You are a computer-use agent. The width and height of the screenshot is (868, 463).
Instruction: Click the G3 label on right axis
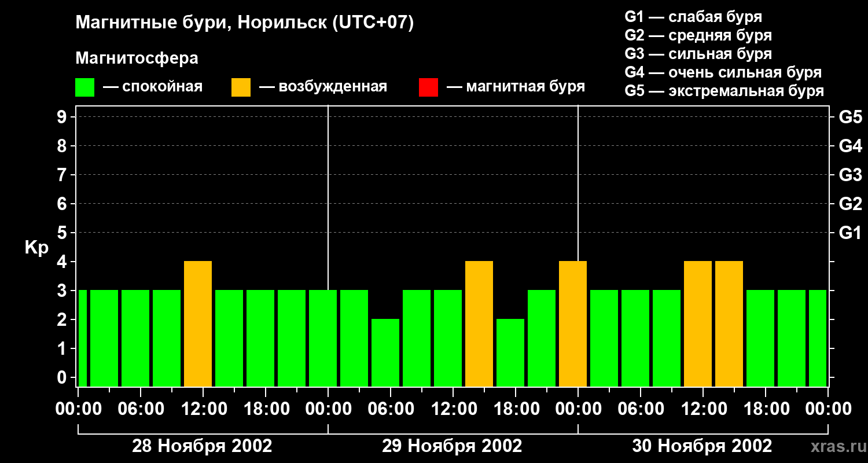point(851,175)
